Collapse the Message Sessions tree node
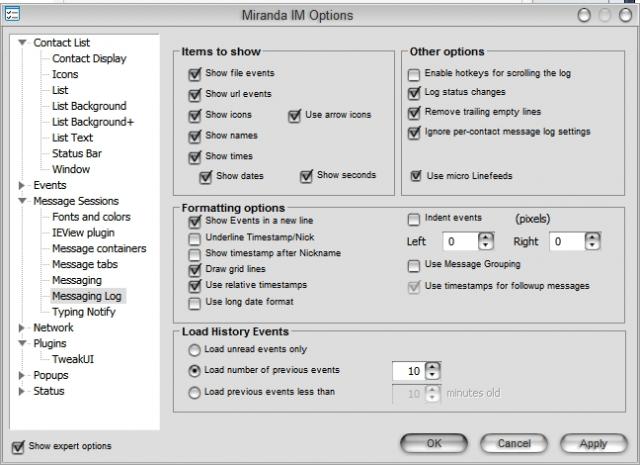This screenshot has height=465, width=640. point(22,201)
